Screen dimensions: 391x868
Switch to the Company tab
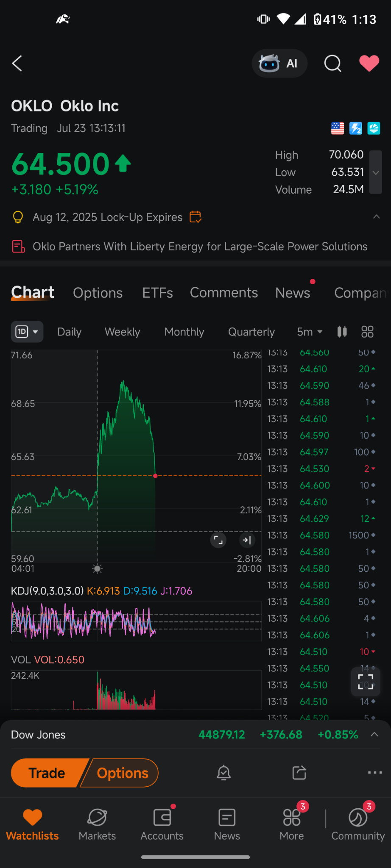point(360,293)
